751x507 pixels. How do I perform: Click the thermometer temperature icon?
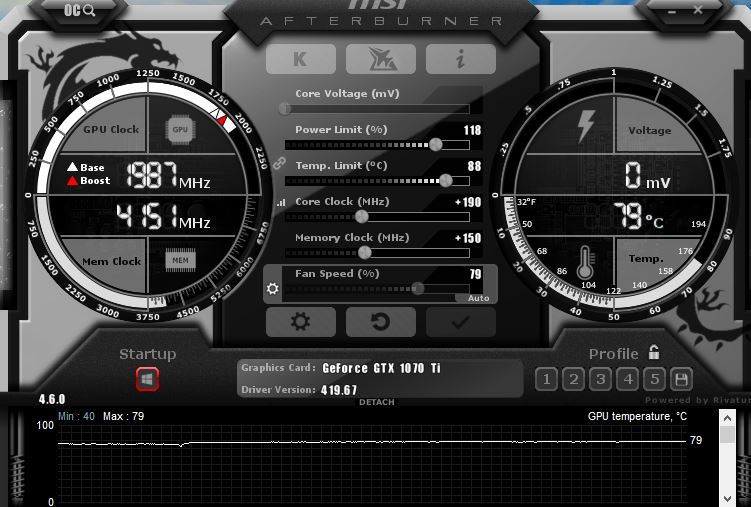click(585, 262)
